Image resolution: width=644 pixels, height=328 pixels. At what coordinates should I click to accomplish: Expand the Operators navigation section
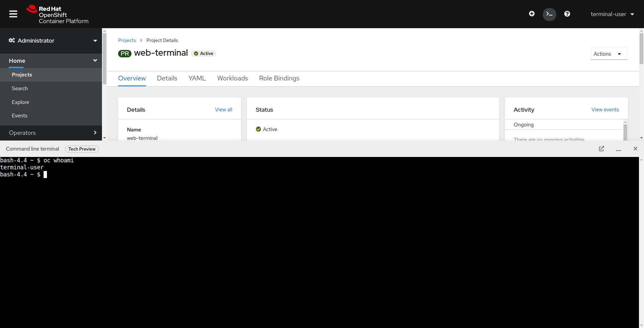pos(51,133)
